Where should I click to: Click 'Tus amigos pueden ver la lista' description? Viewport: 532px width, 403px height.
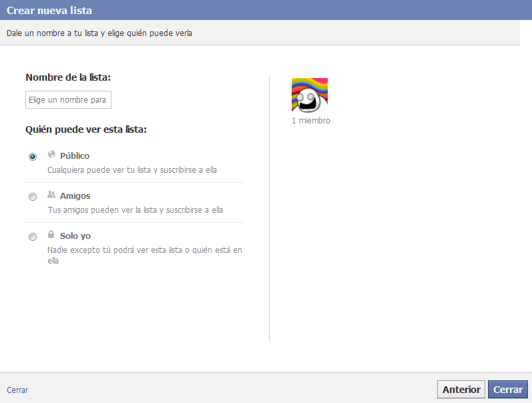(x=135, y=210)
